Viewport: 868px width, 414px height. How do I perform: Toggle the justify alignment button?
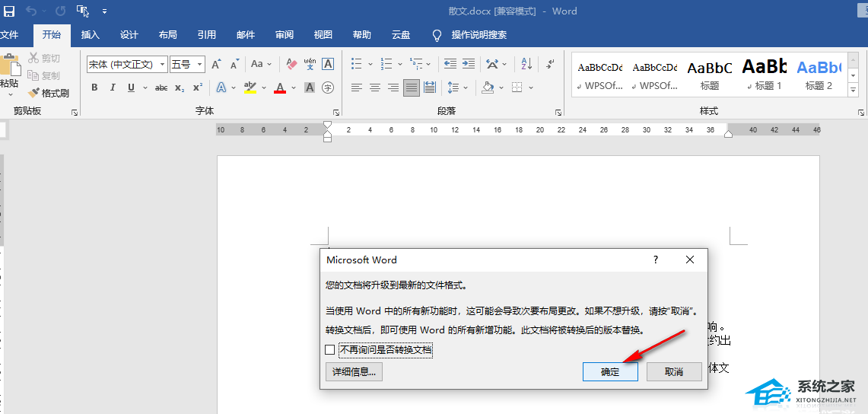click(412, 88)
